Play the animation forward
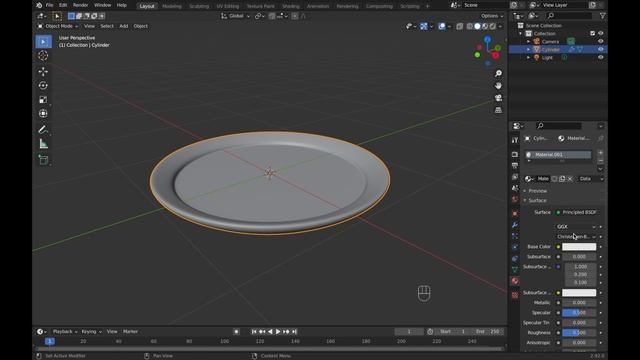The image size is (640, 360). coord(278,332)
